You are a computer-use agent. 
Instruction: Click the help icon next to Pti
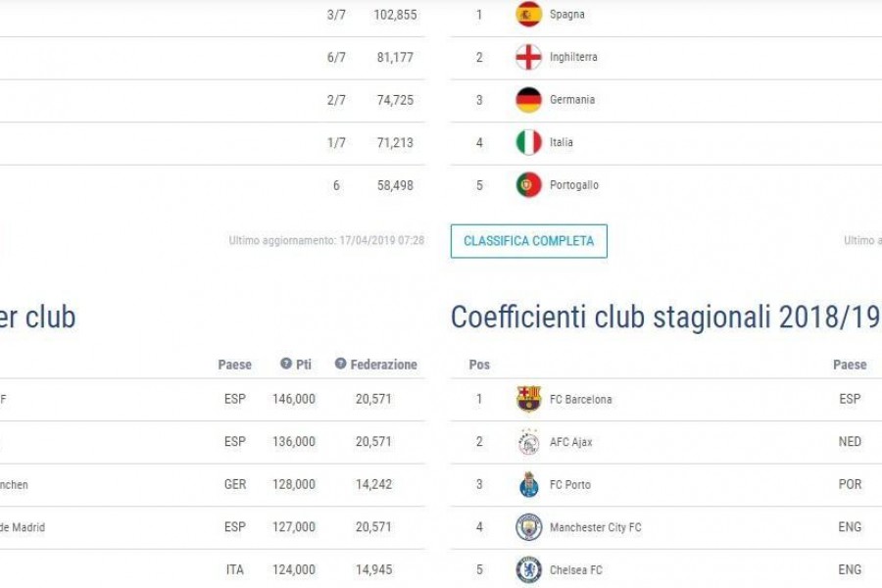[x=286, y=364]
